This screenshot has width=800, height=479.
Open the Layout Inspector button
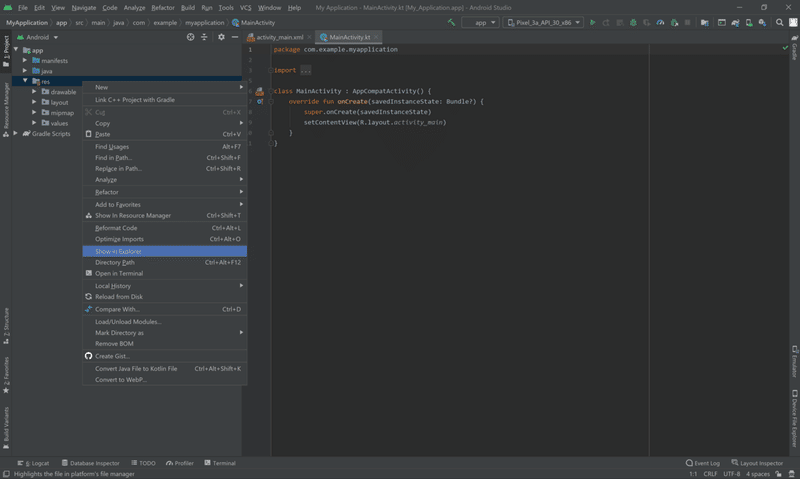coord(757,463)
